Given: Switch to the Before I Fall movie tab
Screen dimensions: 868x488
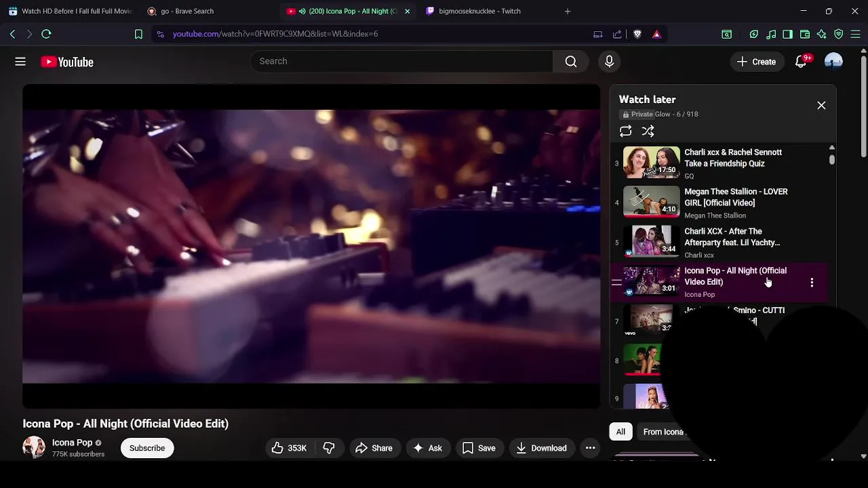Looking at the screenshot, I should tap(71, 11).
